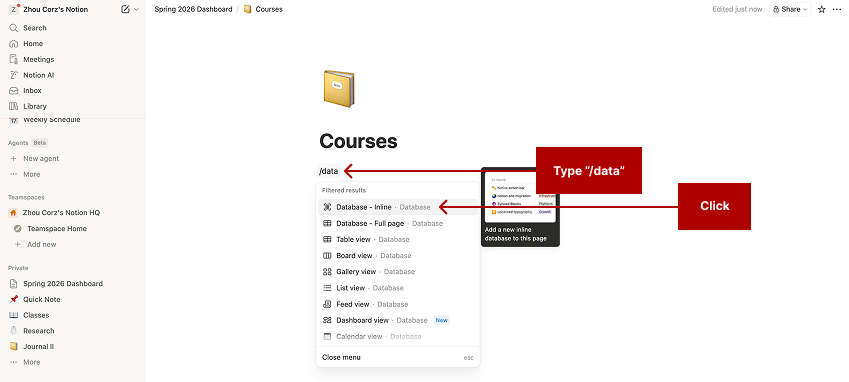Select Database - Inline option

398,207
